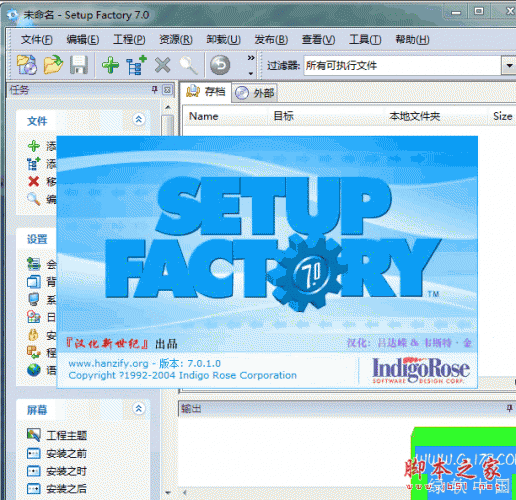Click the task panel scrollbar down arrow

(168, 492)
